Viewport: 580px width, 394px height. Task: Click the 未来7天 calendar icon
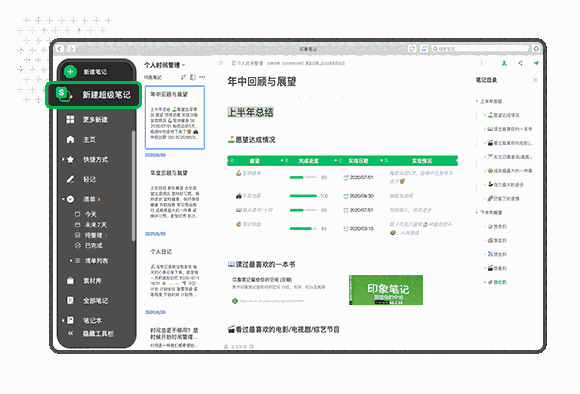[x=77, y=225]
